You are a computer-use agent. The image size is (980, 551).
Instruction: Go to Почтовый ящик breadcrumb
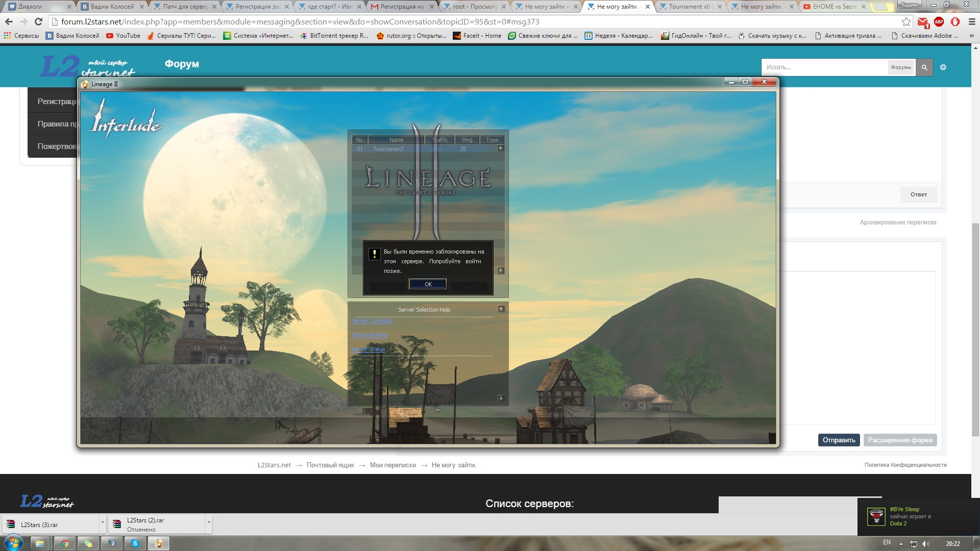330,465
